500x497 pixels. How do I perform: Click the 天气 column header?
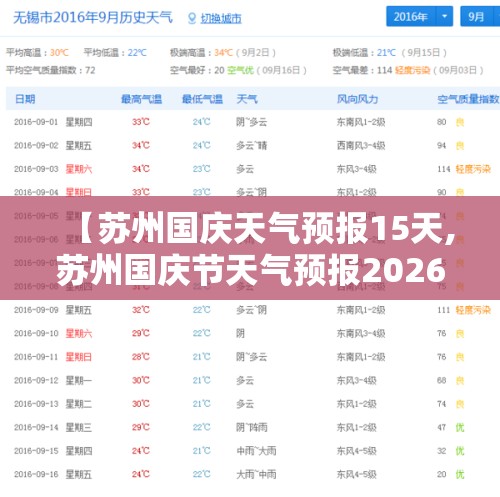click(247, 99)
